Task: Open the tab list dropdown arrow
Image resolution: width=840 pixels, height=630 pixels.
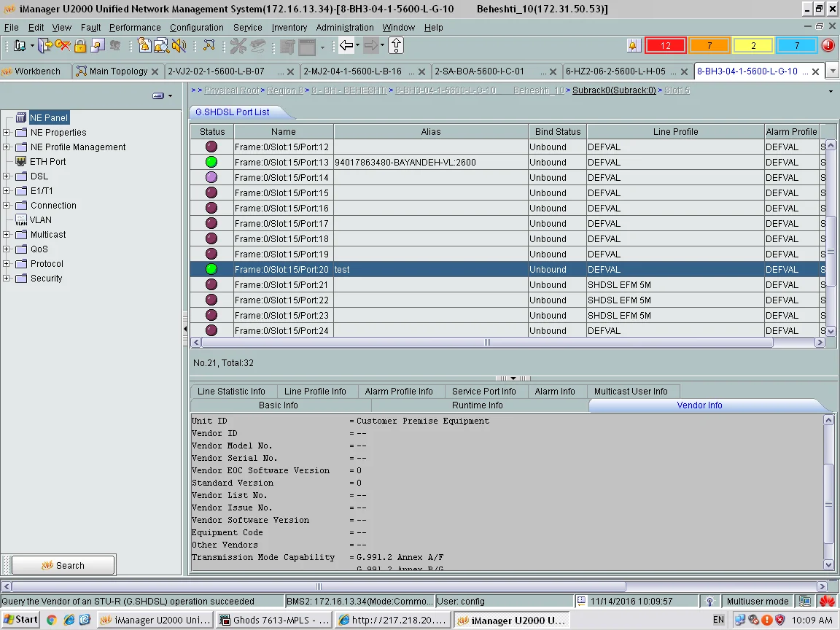Action: pos(832,71)
